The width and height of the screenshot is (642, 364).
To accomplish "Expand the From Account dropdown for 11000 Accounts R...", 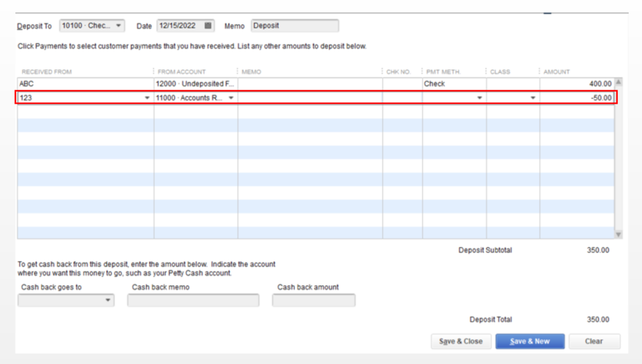I will (x=231, y=98).
